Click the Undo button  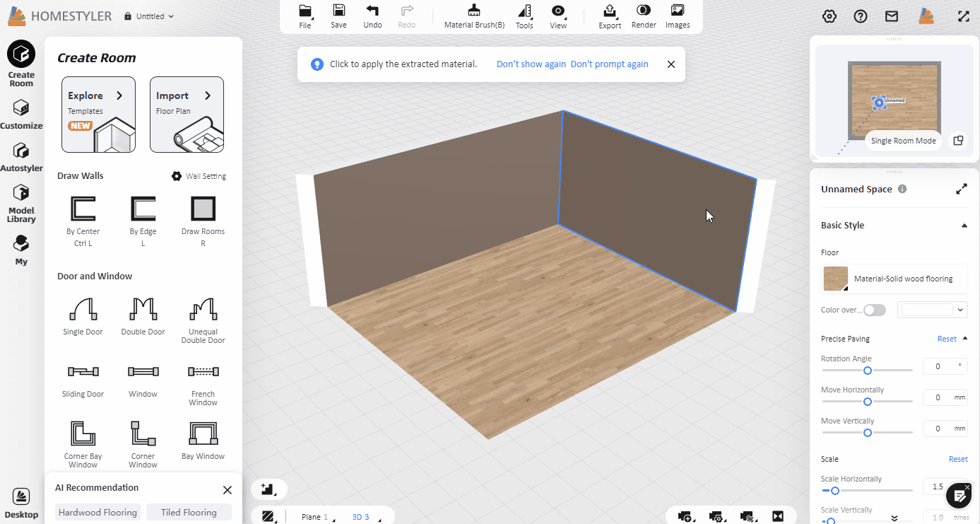tap(372, 16)
